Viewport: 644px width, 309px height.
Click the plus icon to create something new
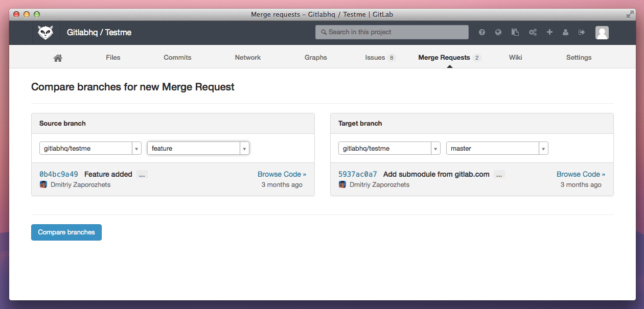(549, 32)
